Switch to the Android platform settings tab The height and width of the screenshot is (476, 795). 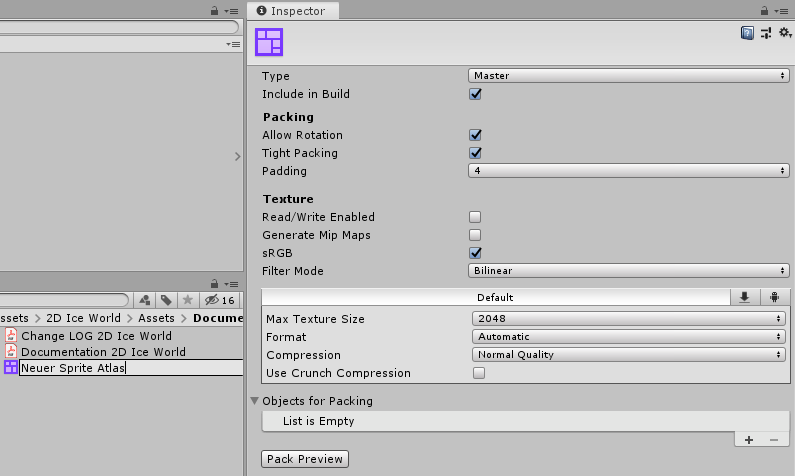774,297
